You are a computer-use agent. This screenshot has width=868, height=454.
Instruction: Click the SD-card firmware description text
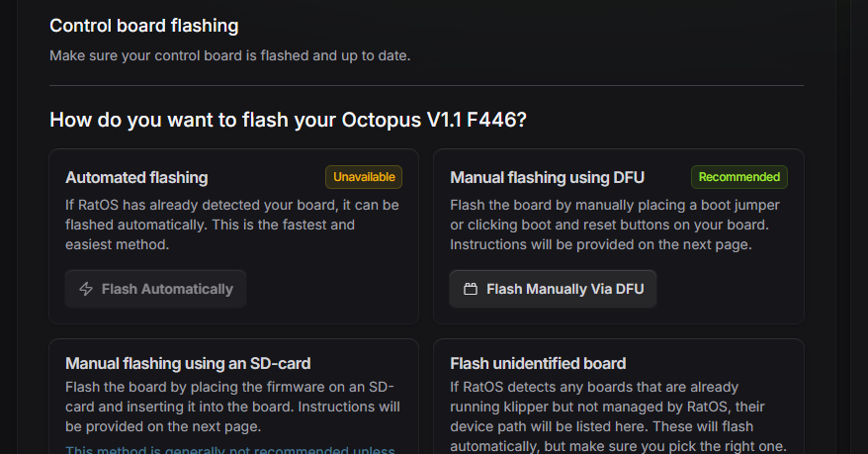(x=232, y=407)
